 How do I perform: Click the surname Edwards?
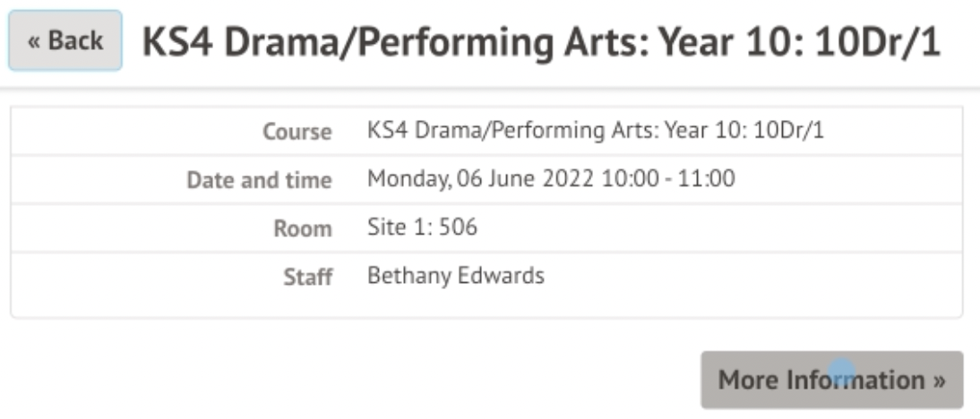500,276
